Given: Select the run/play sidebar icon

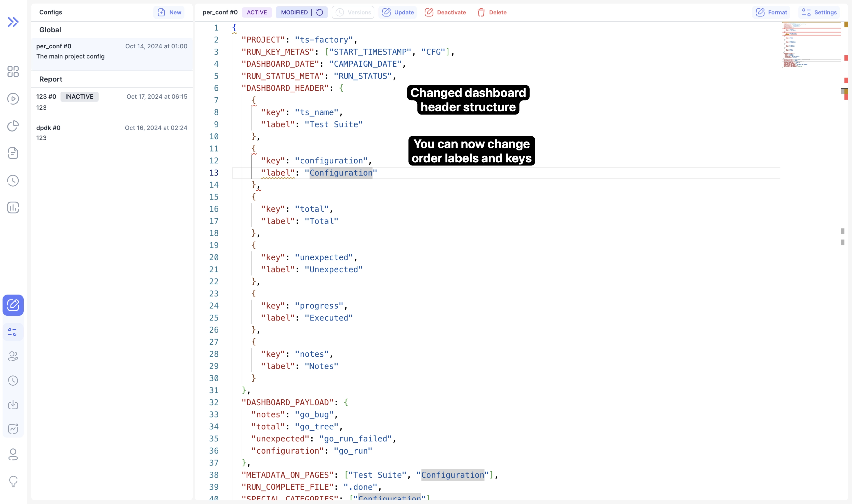Looking at the screenshot, I should (x=13, y=99).
